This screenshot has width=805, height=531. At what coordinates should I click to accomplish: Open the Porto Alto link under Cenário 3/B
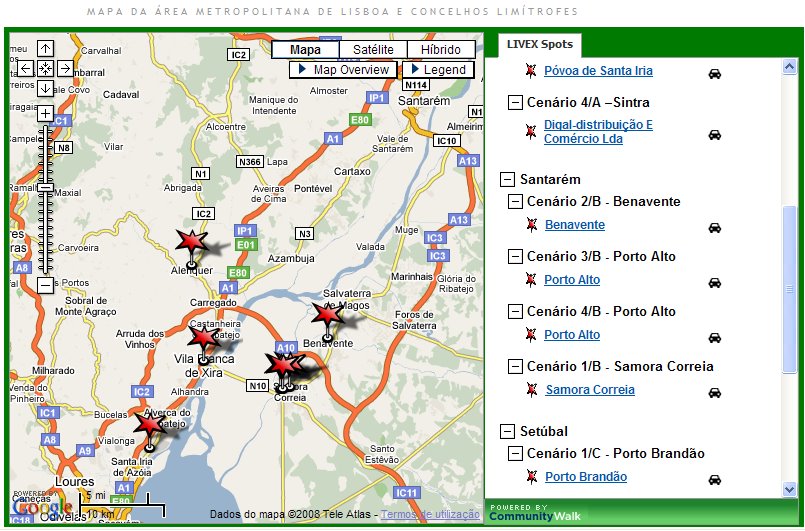[572, 280]
